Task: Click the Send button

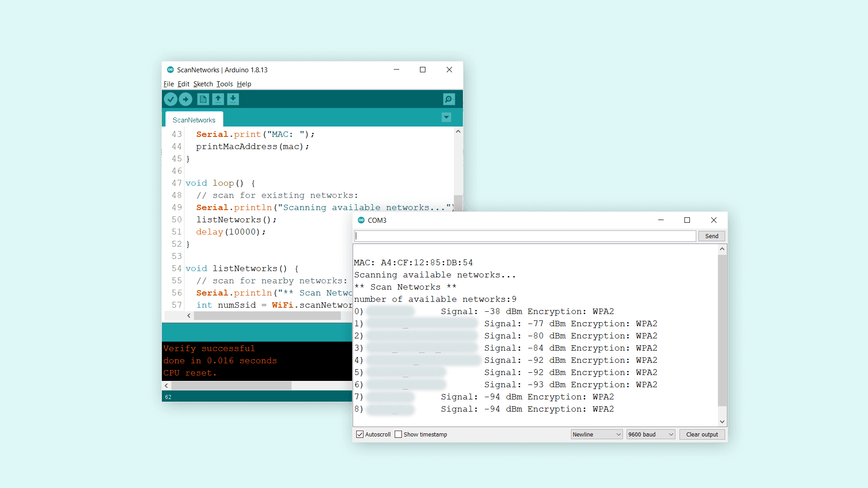Action: tap(711, 236)
